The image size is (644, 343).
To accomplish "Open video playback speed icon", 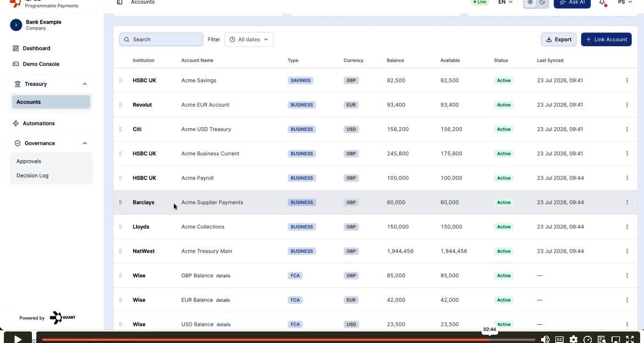I will coord(588,339).
